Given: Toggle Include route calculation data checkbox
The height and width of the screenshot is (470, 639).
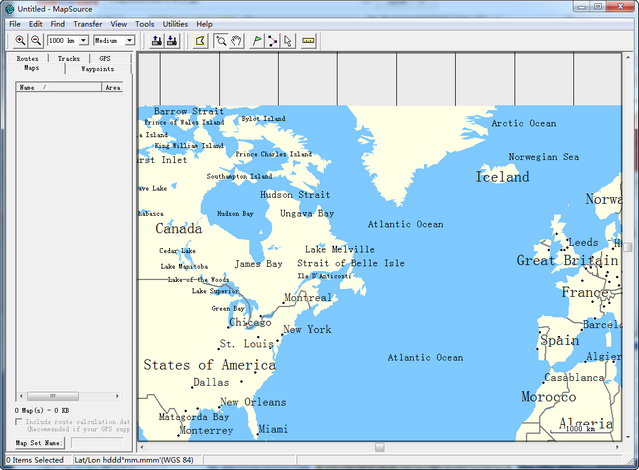Looking at the screenshot, I should (x=19, y=422).
